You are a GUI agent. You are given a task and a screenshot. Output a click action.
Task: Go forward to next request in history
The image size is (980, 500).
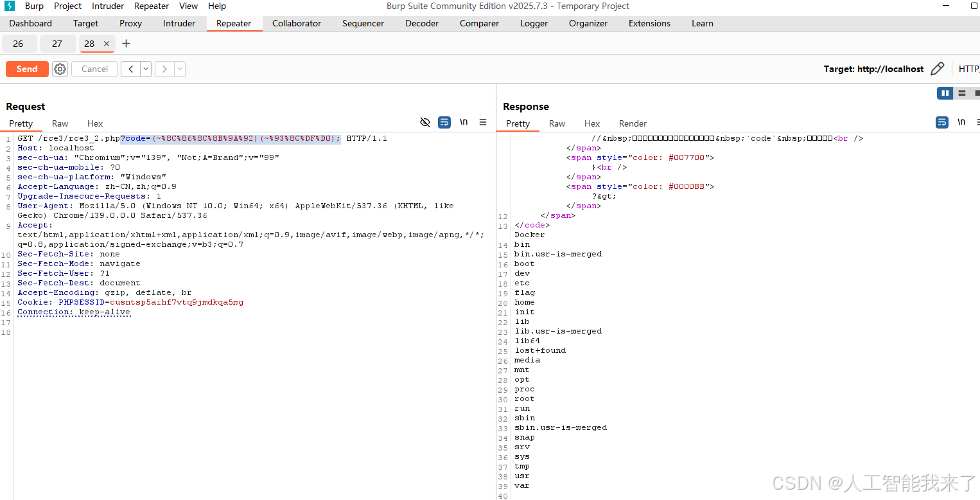click(164, 69)
